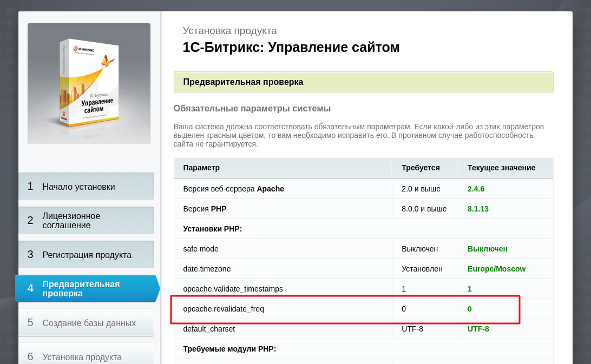This screenshot has width=591, height=364.
Task: Click the green 1 value for validate_timestamps
Action: point(469,289)
